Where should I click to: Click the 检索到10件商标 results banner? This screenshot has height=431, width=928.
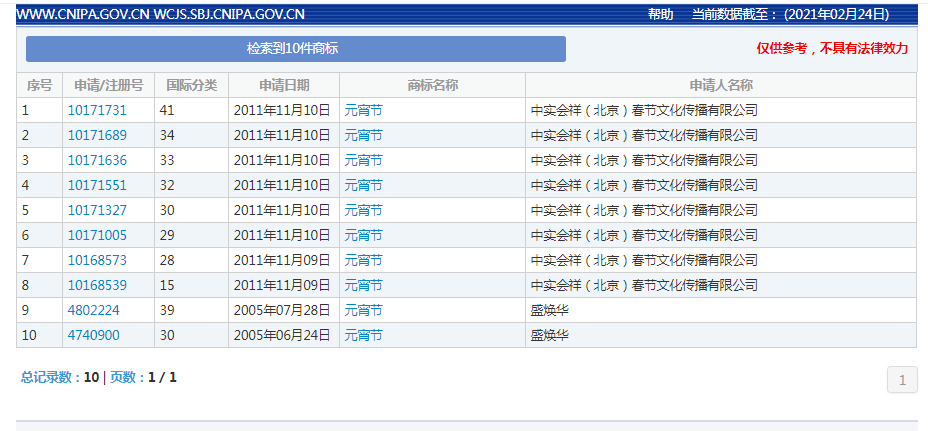point(296,49)
